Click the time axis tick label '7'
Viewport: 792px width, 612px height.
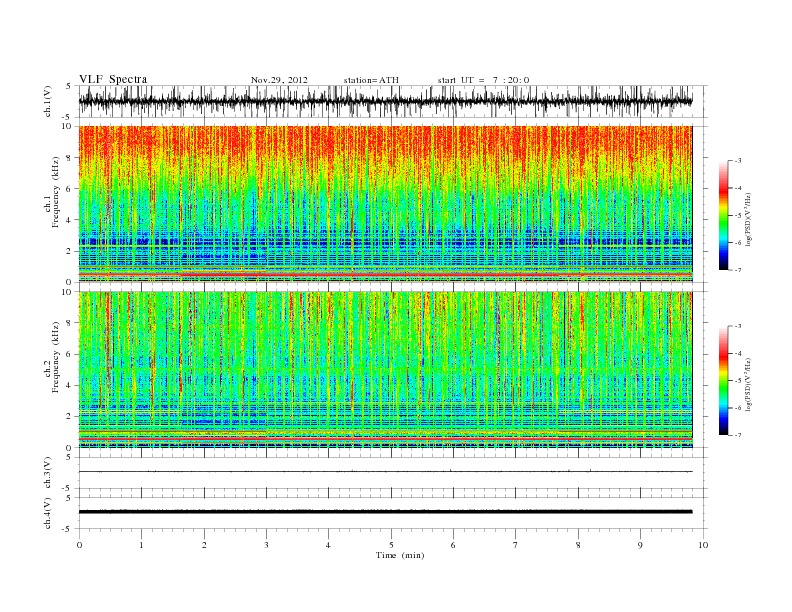[x=515, y=545]
